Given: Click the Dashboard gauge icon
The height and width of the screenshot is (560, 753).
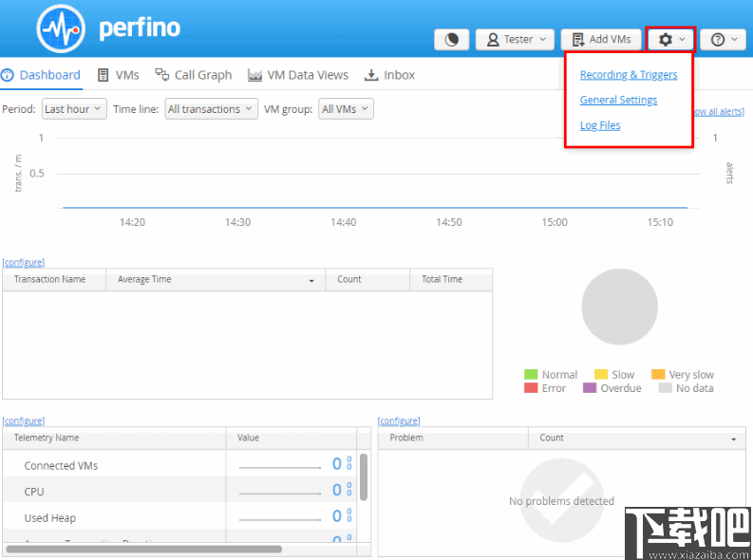Looking at the screenshot, I should click(8, 75).
